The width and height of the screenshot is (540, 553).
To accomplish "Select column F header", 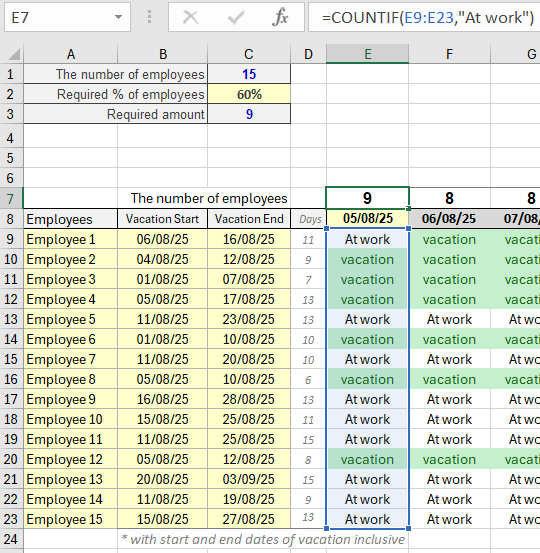I will [449, 54].
